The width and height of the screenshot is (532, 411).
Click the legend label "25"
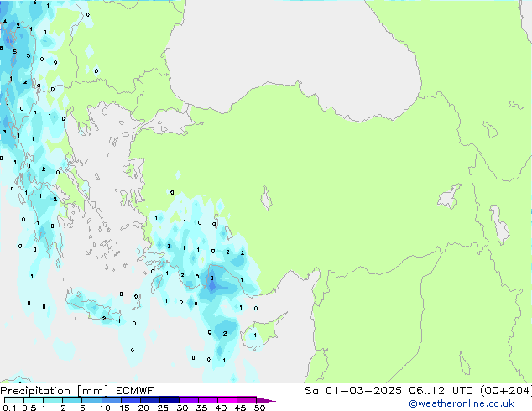163,408
